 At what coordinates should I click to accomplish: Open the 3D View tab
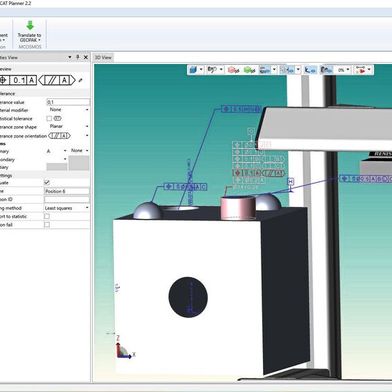(103, 57)
